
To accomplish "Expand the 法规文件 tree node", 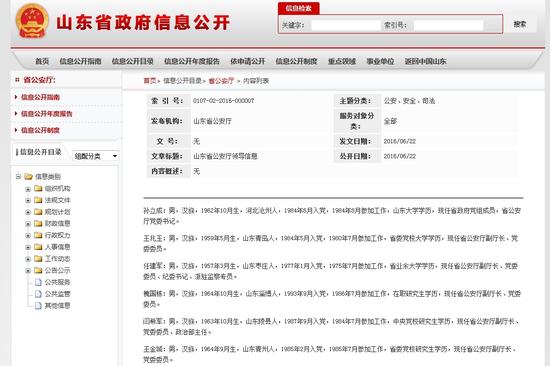I will point(28,201).
